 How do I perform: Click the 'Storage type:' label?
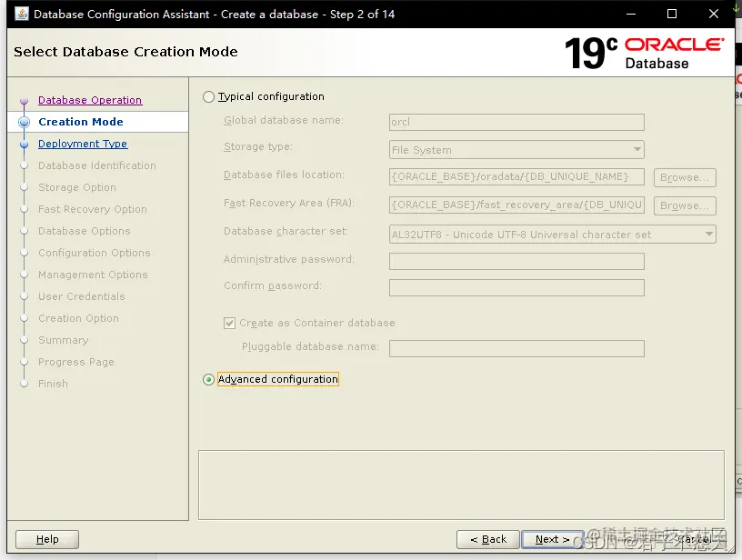click(x=258, y=146)
